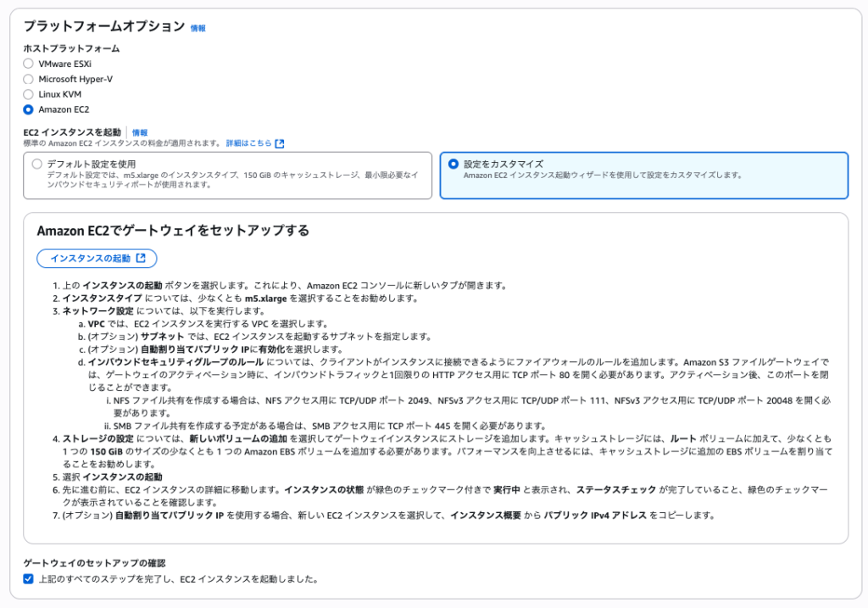Image resolution: width=868 pixels, height=608 pixels.
Task: Click the "標準の Amazon EC2 インスタンスの料金が適用されます。" note
Action: 123,143
